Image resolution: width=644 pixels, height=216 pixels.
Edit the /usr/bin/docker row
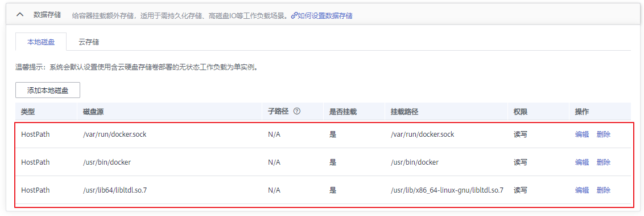click(x=582, y=162)
